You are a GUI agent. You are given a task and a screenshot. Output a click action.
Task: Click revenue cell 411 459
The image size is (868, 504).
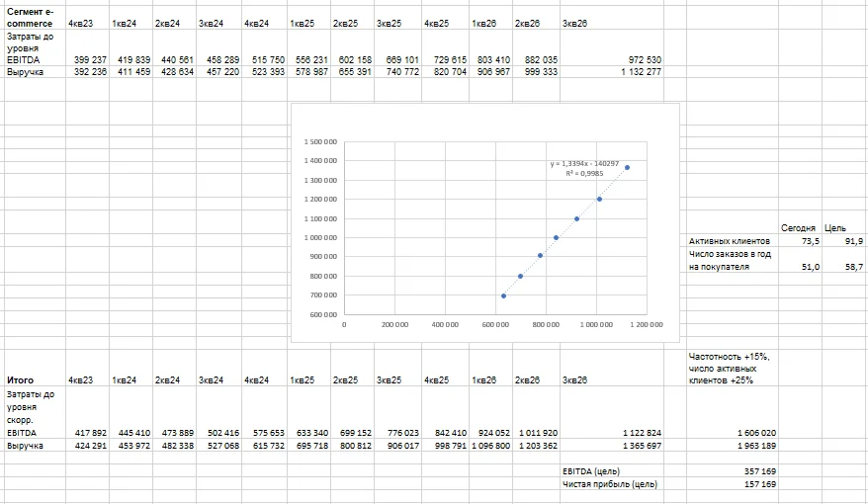coord(131,72)
